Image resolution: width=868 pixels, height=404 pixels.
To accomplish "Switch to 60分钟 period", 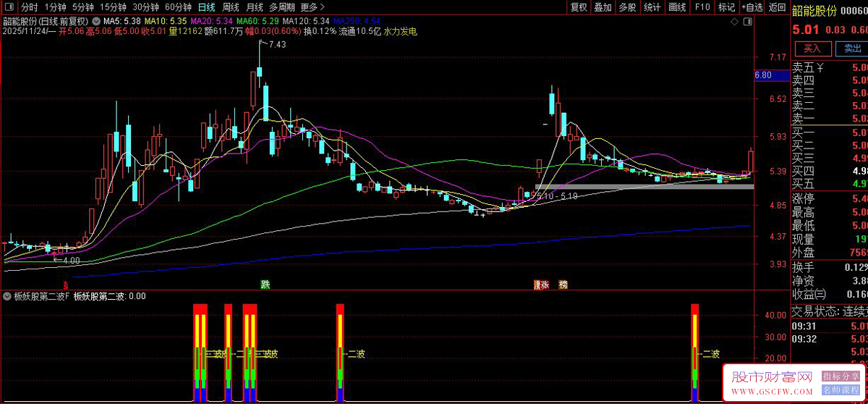I will coord(178,7).
